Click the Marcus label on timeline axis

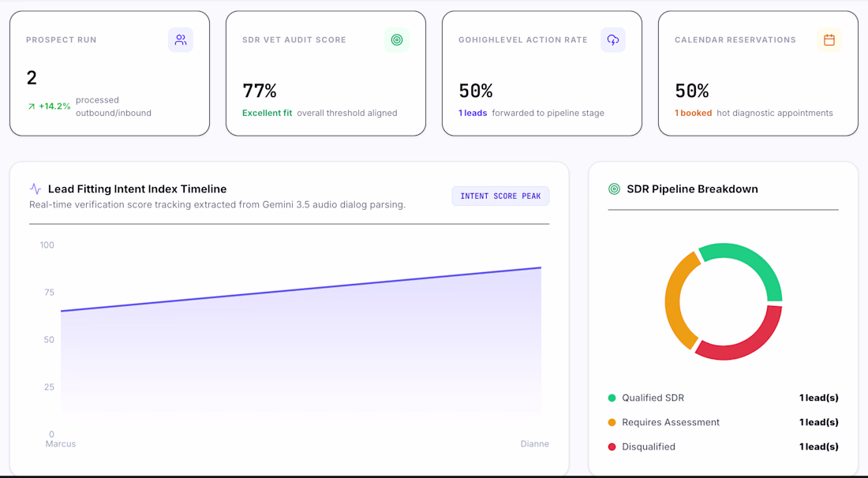[x=60, y=444]
